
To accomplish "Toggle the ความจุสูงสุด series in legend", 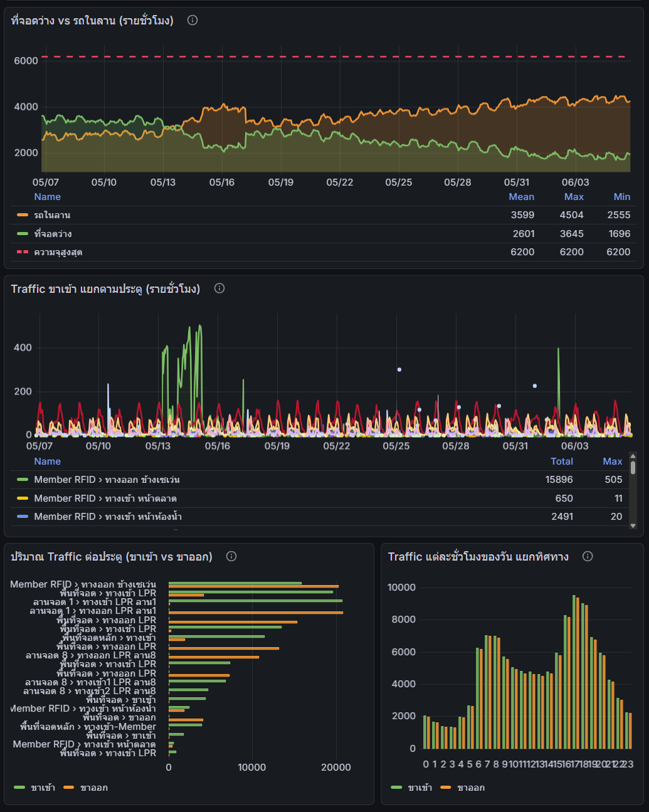I will (58, 252).
